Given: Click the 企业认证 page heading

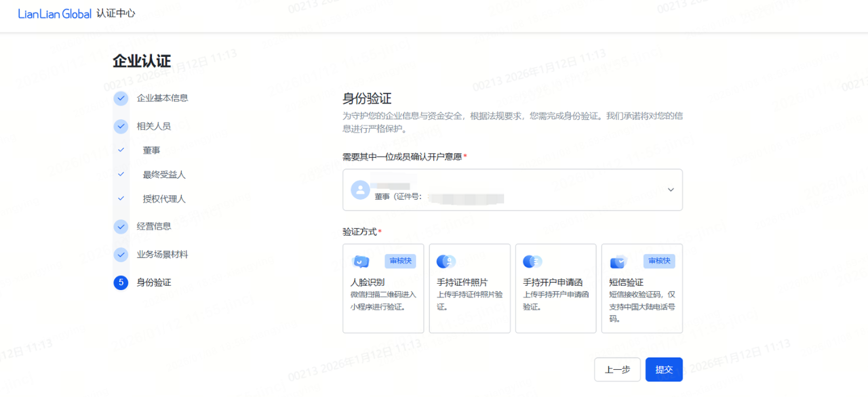Looking at the screenshot, I should coord(142,61).
